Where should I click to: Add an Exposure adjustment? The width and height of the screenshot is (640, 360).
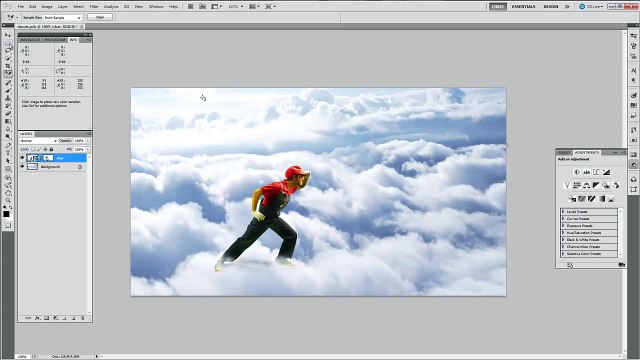606,172
